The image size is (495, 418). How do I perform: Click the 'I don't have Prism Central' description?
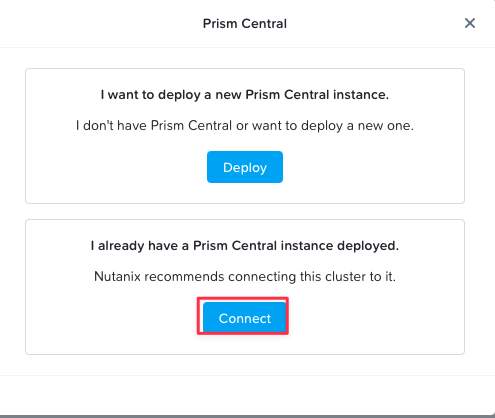point(245,126)
